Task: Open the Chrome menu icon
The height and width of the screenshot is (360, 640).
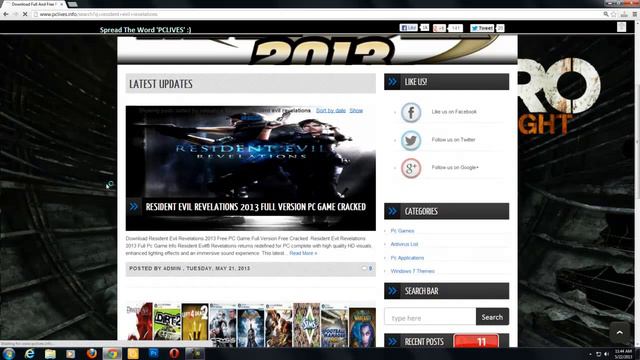Action: 635,14
